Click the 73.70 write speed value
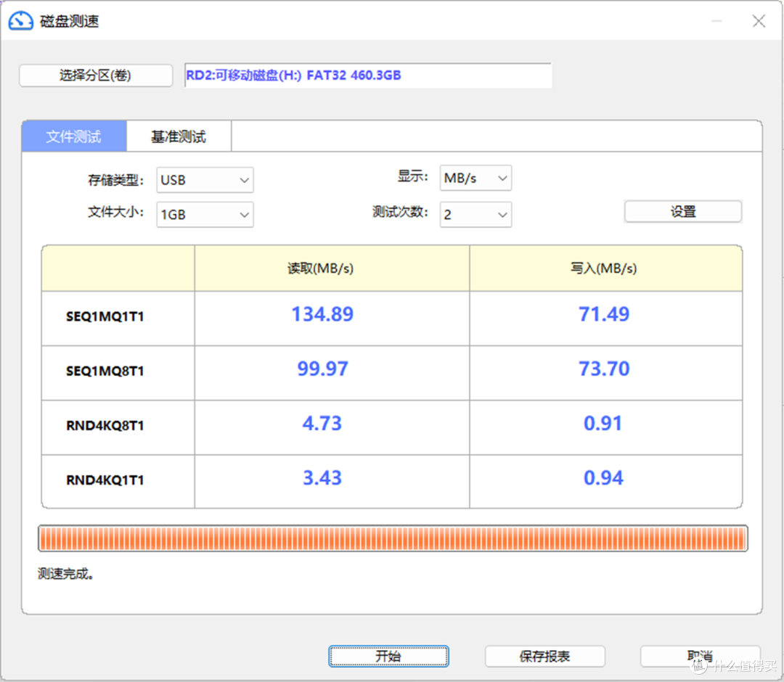Screen dimensions: 784x682 tap(604, 369)
